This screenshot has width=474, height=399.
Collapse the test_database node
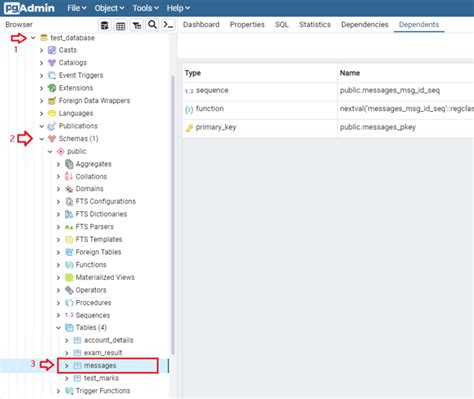coord(33,38)
